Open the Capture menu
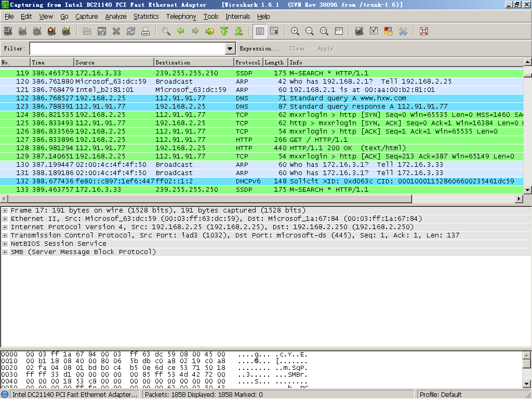This screenshot has width=532, height=399. tap(87, 16)
